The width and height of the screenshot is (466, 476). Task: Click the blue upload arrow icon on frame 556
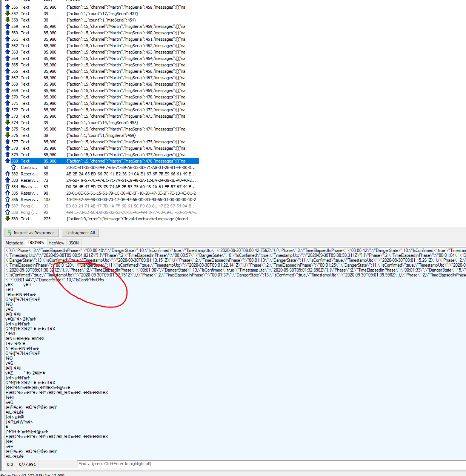7,7
